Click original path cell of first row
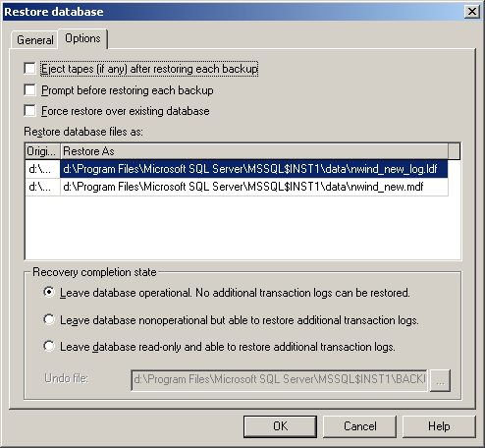 pyautogui.click(x=42, y=169)
